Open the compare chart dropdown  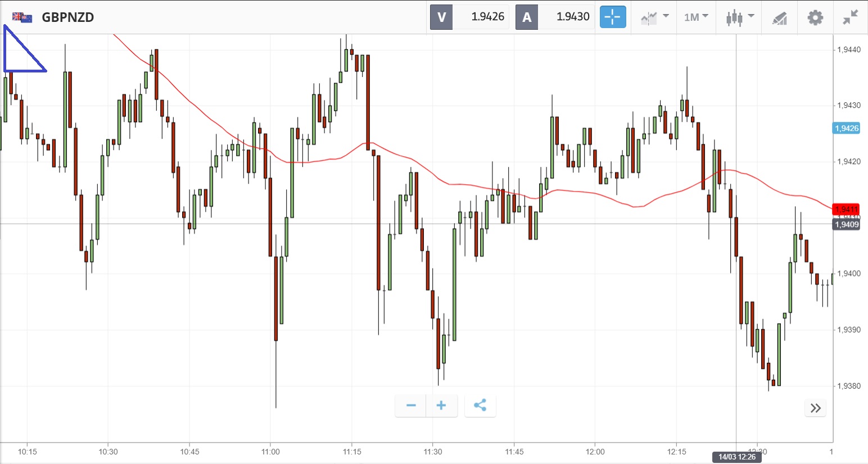[x=654, y=17]
